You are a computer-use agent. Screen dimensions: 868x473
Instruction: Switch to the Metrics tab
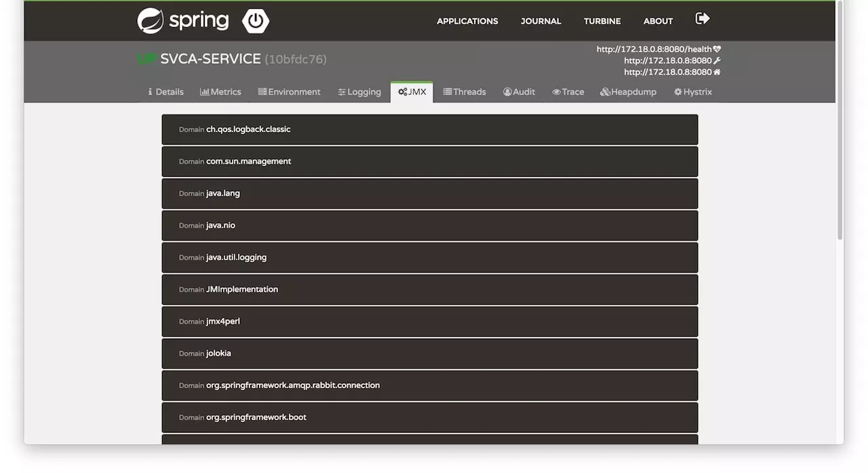[x=220, y=91]
